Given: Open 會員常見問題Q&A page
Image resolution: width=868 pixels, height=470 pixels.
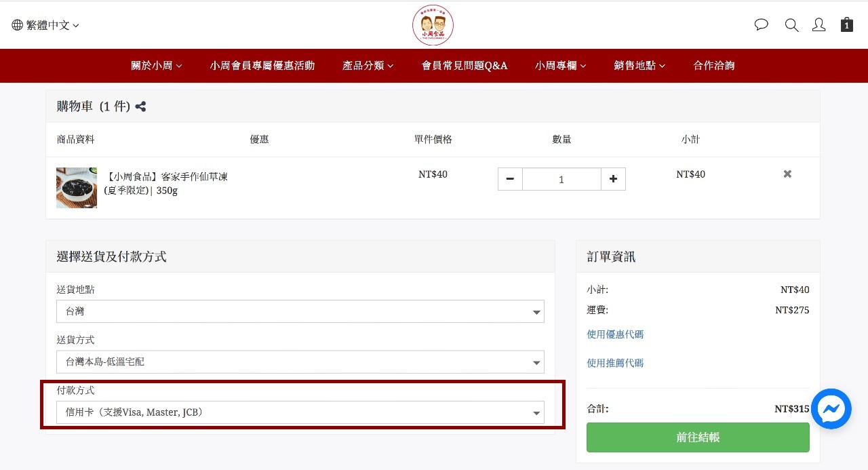Looking at the screenshot, I should click(465, 66).
